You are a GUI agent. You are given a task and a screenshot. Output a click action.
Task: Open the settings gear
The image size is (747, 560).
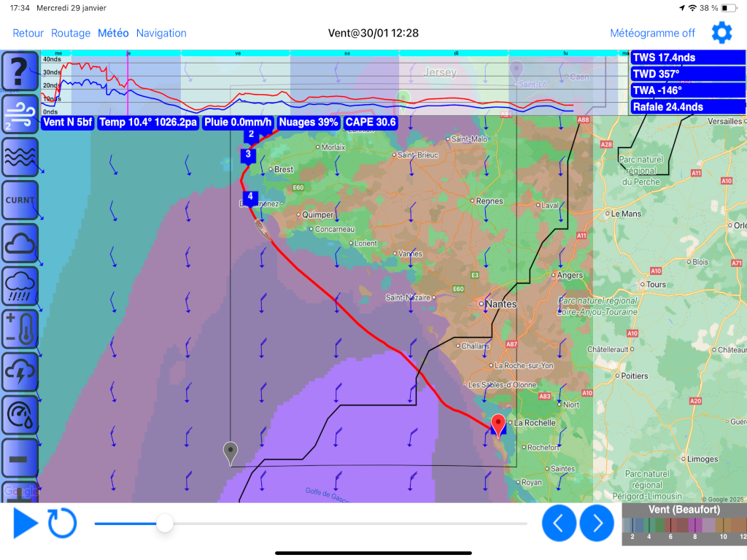[x=721, y=33]
